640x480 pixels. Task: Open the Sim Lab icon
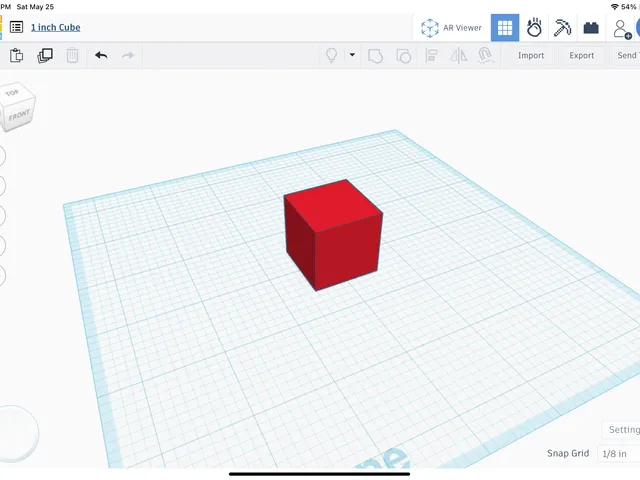[x=534, y=28]
